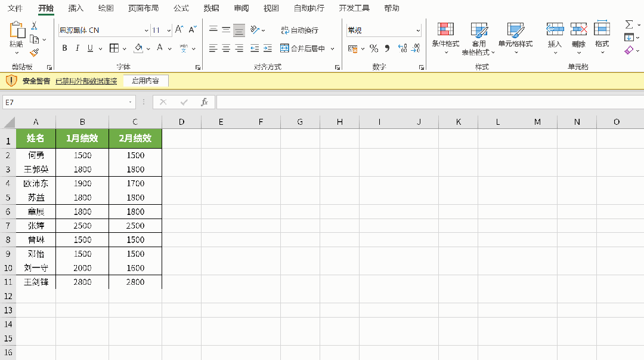
Task: Click the text orientation icon
Action: click(255, 30)
